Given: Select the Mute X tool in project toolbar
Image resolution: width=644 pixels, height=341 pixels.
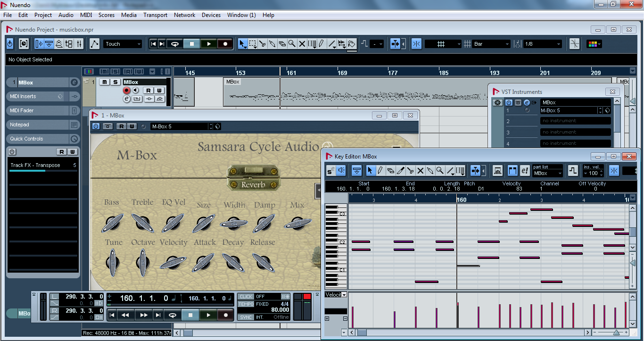Looking at the screenshot, I should [x=302, y=44].
